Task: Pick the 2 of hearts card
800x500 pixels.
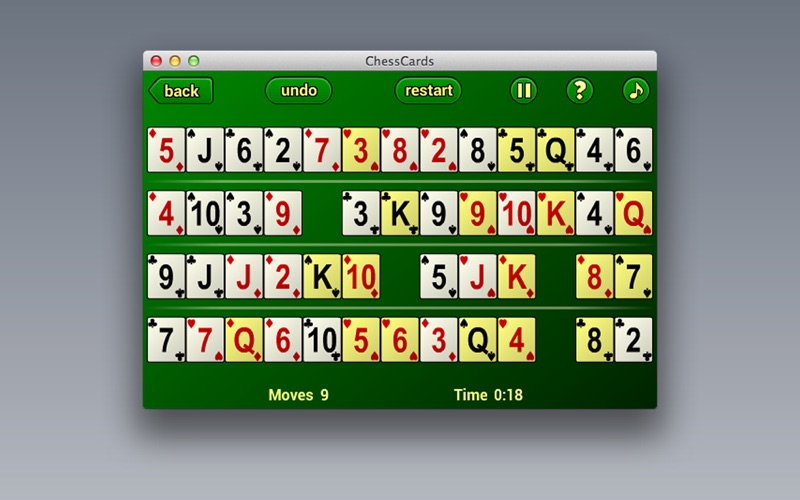Action: 439,150
